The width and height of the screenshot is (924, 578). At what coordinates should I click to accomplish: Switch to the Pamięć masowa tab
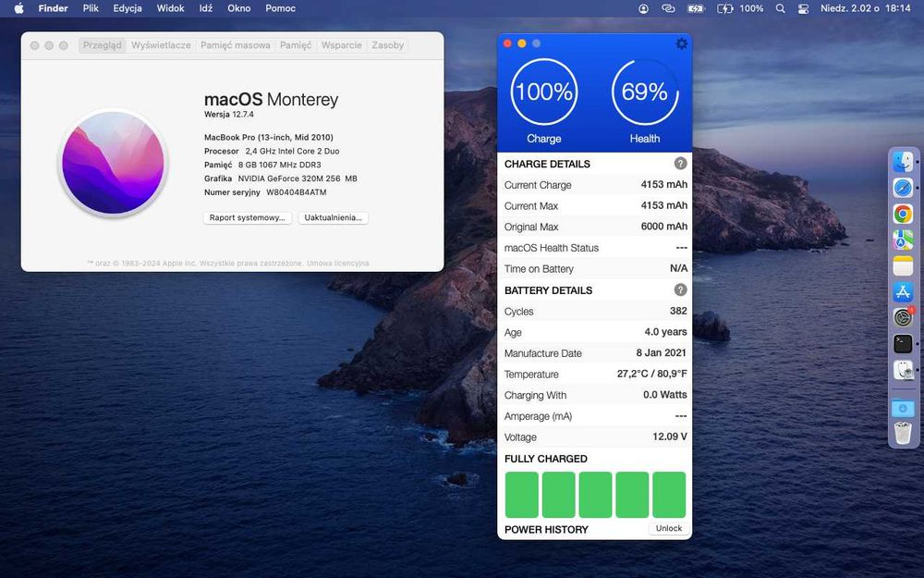pyautogui.click(x=235, y=44)
